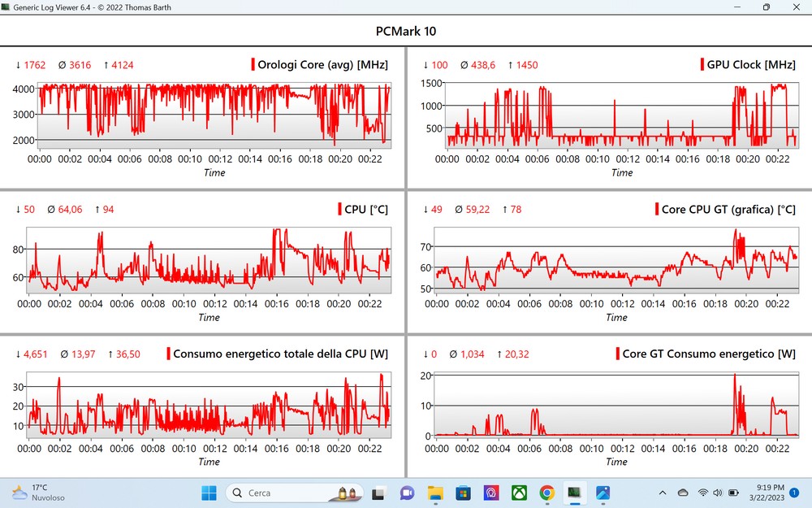Viewport: 812px width, 508px height.
Task: Click inside the GPU Clock chart
Action: point(621,115)
